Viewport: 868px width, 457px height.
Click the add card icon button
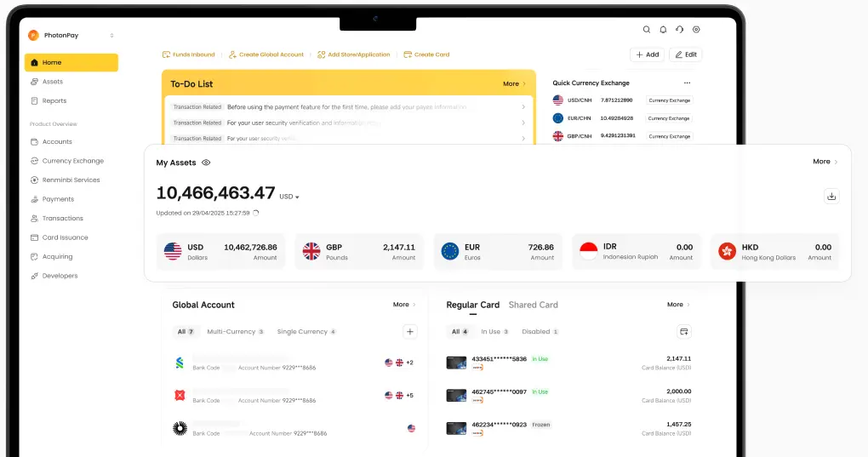683,332
